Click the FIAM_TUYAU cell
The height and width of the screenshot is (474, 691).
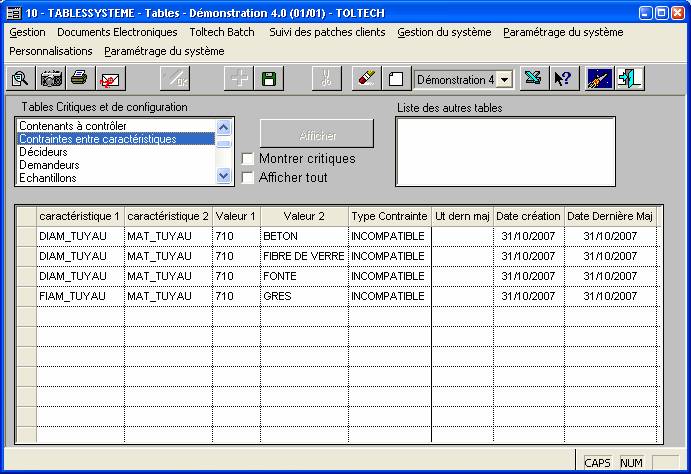[80, 296]
